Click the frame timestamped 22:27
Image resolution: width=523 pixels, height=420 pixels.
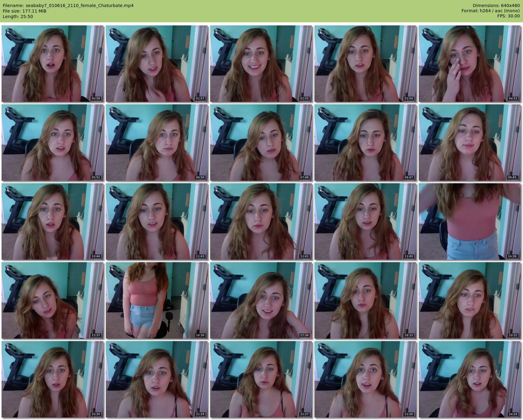coord(261,379)
